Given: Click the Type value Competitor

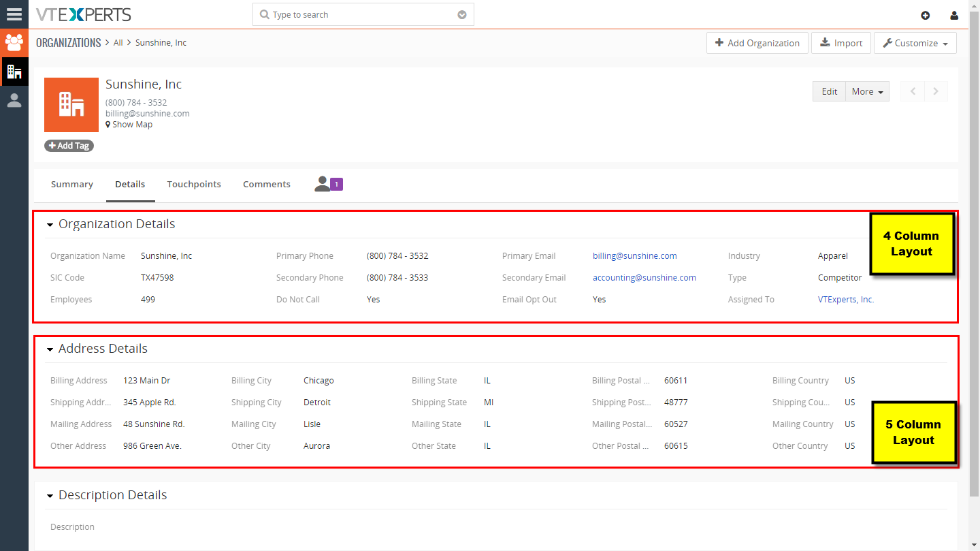Looking at the screenshot, I should [x=840, y=278].
